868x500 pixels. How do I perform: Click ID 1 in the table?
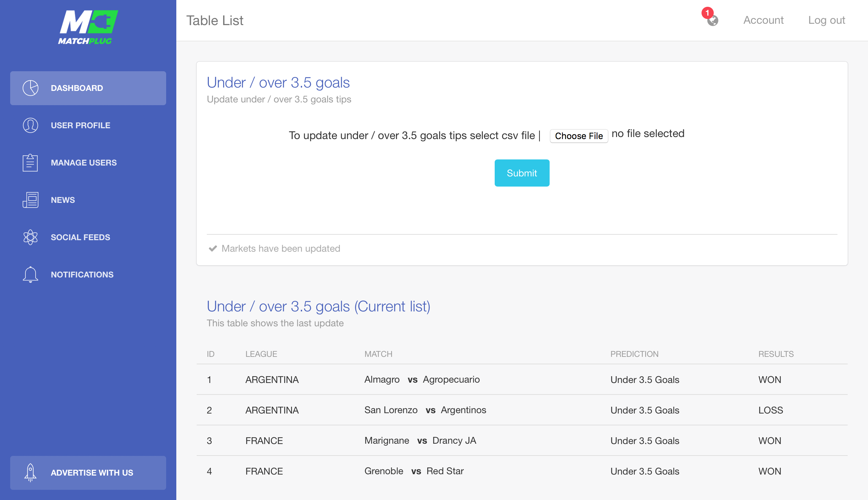click(x=209, y=380)
